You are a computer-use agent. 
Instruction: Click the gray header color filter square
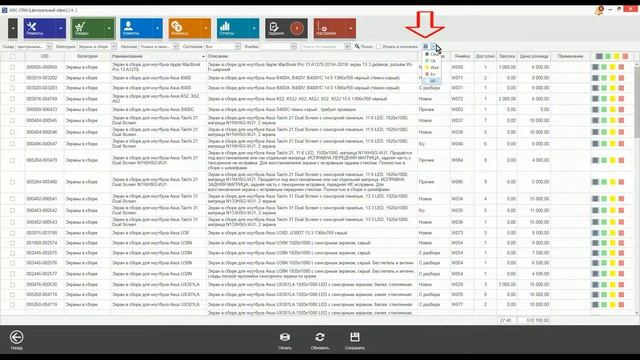[599, 56]
